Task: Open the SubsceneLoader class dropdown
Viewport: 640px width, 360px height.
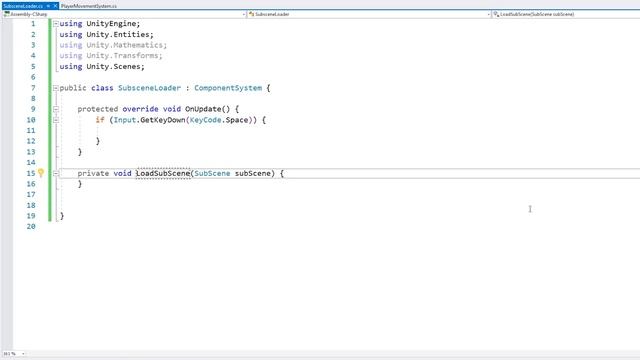Action: tap(369, 14)
